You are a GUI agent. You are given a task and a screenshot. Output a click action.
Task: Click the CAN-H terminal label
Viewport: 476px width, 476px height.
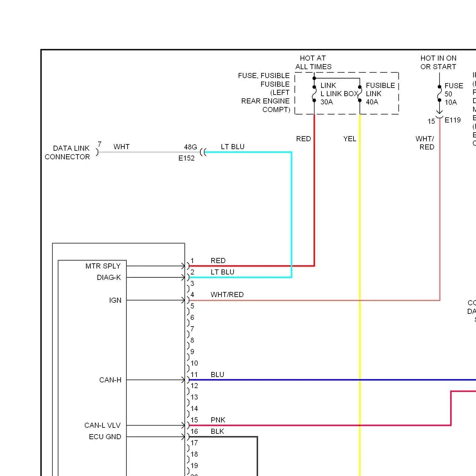tap(110, 380)
